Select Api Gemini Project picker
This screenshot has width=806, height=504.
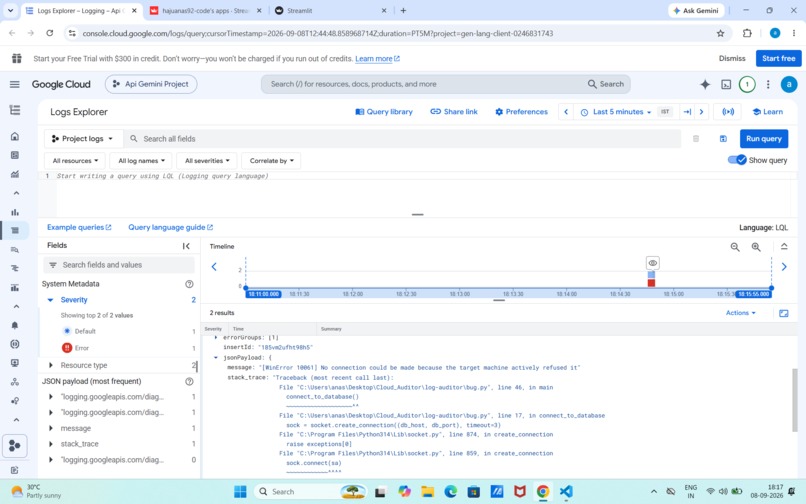click(151, 84)
